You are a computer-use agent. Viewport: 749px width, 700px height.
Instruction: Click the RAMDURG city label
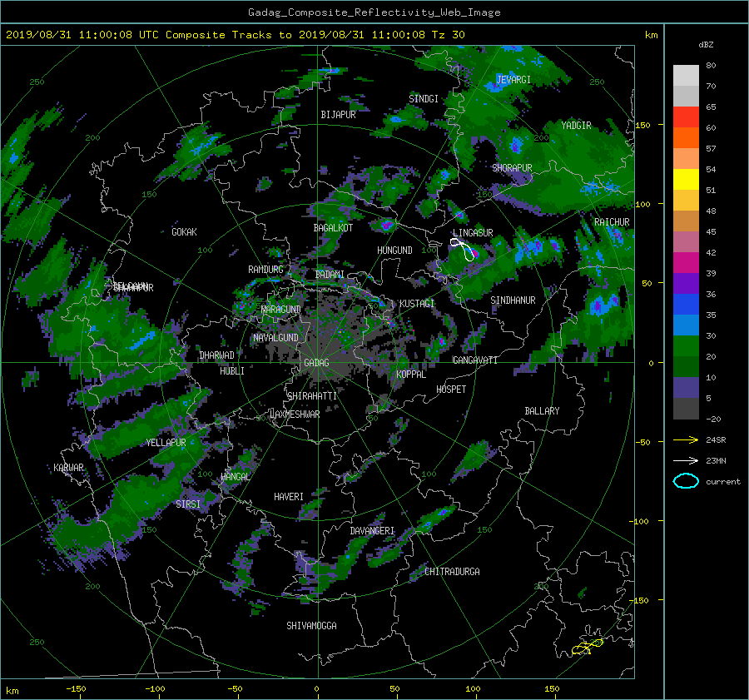[x=265, y=270]
